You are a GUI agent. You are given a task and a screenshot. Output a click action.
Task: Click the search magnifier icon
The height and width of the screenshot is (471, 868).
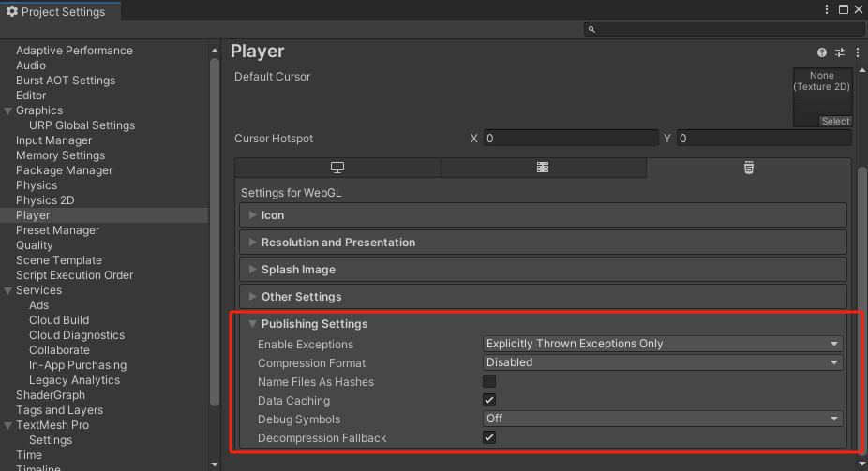click(x=591, y=29)
